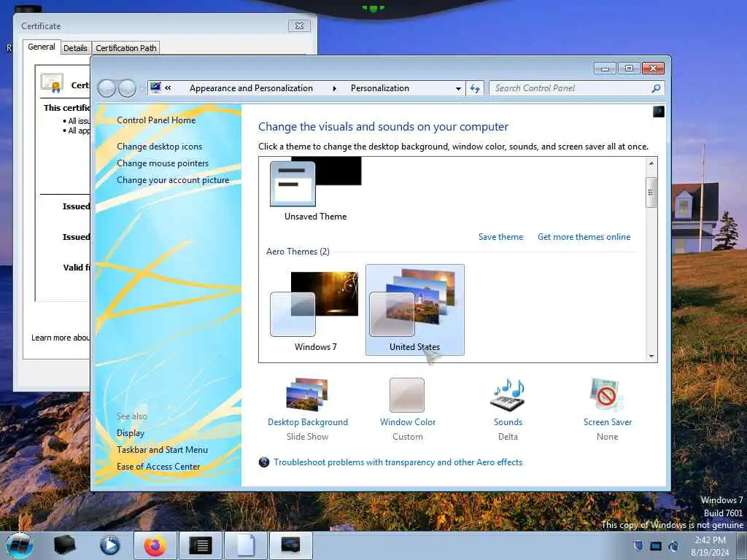
Task: Select the United States theme
Action: tap(415, 310)
